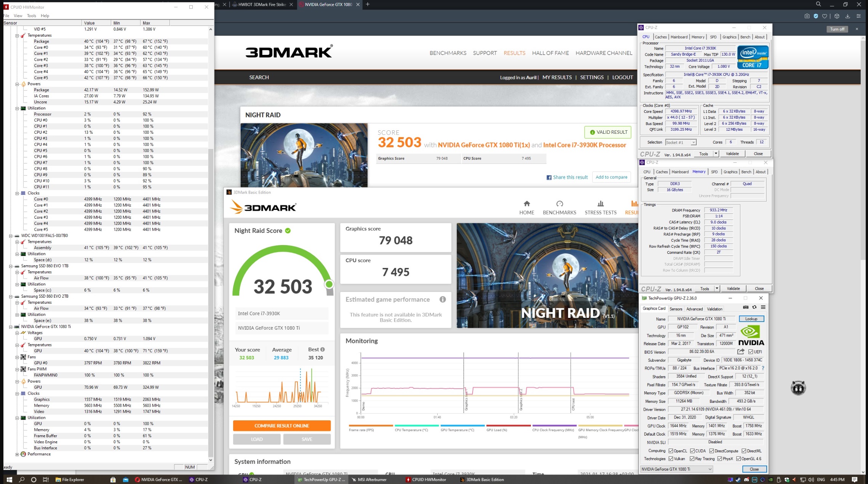Toggle the UEFI checkbox in GPU-Z

(x=750, y=352)
